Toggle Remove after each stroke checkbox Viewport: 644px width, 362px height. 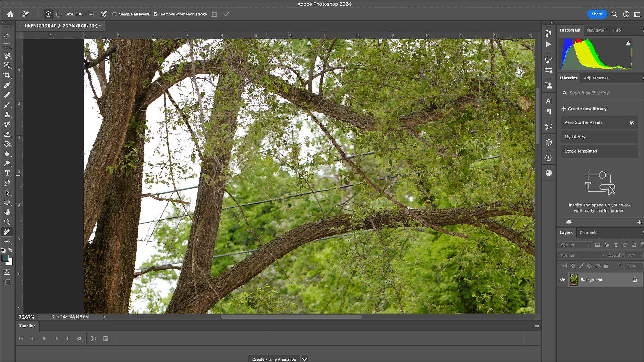[x=156, y=14]
